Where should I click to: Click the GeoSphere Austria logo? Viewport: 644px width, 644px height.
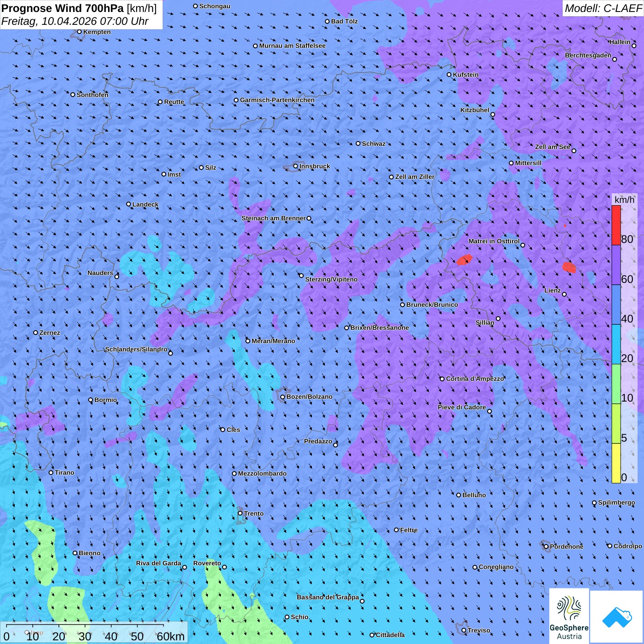pos(569,616)
